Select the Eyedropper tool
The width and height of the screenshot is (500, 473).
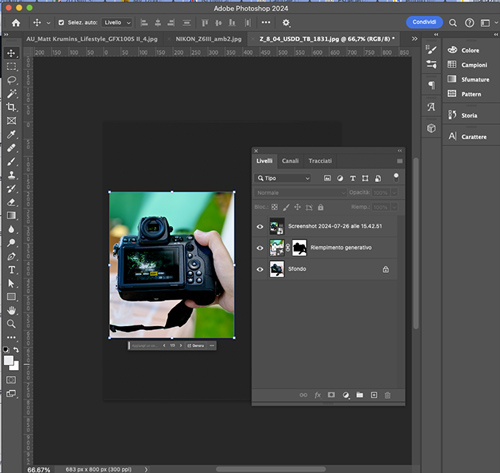coord(11,134)
